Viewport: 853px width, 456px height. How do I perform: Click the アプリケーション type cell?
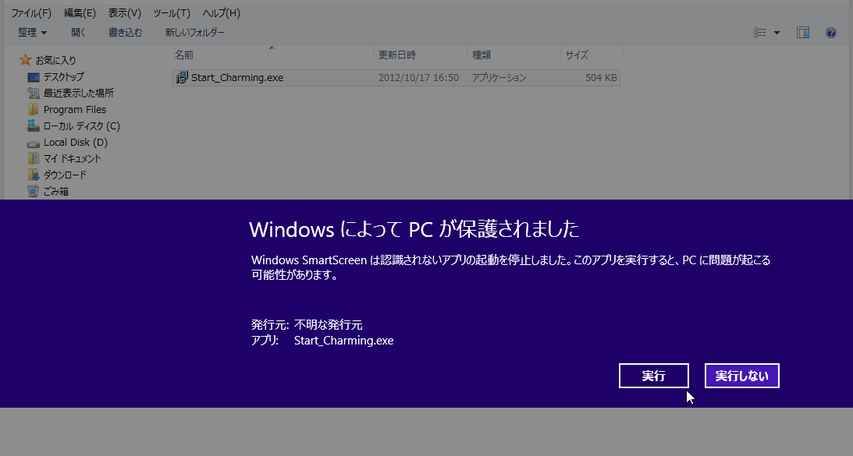[x=499, y=78]
